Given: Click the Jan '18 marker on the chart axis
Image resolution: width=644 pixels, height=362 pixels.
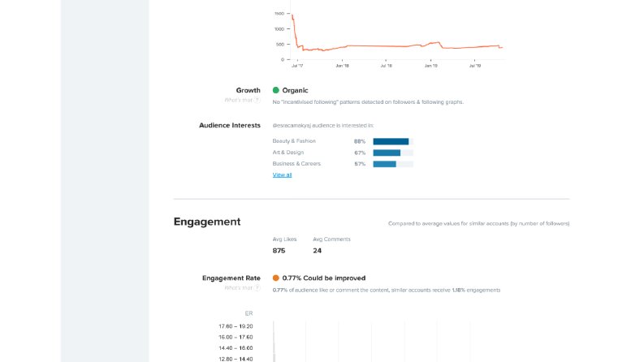Looking at the screenshot, I should [x=342, y=66].
